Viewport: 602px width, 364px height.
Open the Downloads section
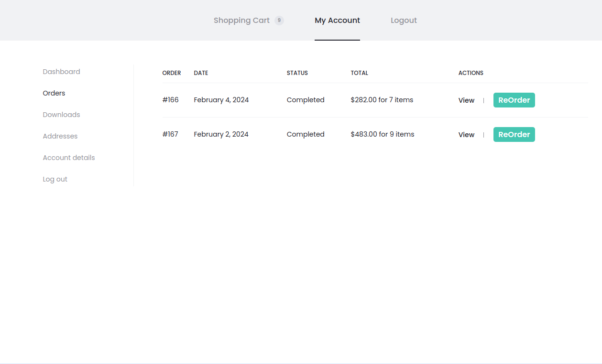click(x=61, y=114)
